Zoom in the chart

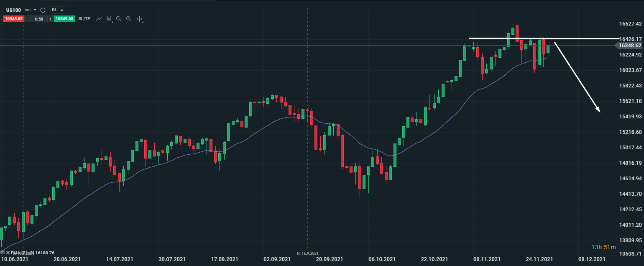[x=129, y=19]
